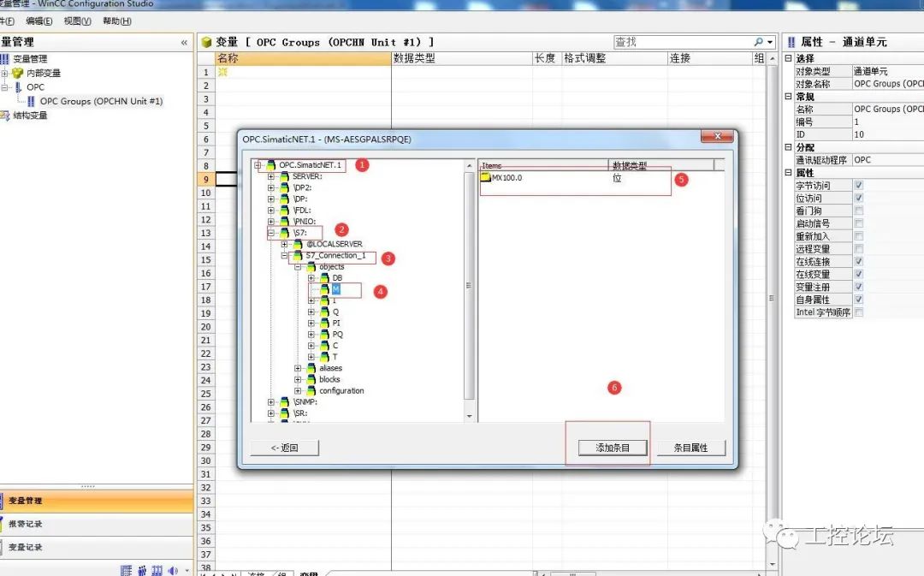Open the 帮助(H) menu

tap(116, 21)
